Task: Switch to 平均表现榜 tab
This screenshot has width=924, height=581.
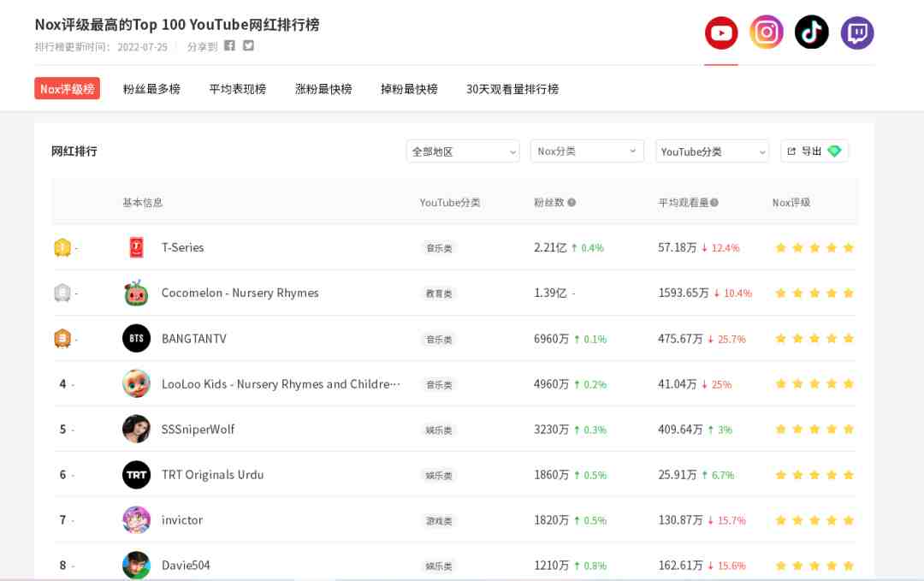Action: pyautogui.click(x=238, y=89)
